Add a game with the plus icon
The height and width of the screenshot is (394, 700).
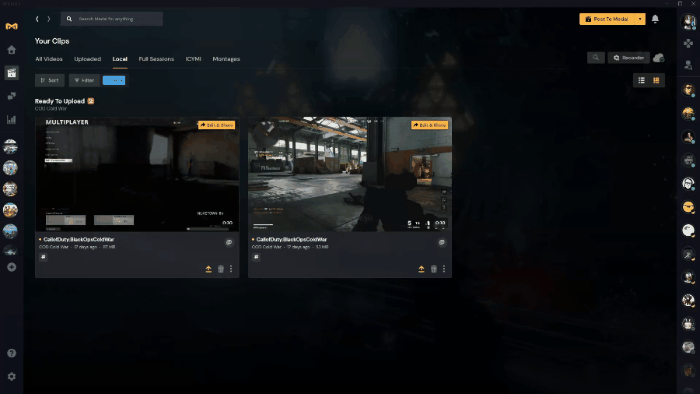[12, 267]
